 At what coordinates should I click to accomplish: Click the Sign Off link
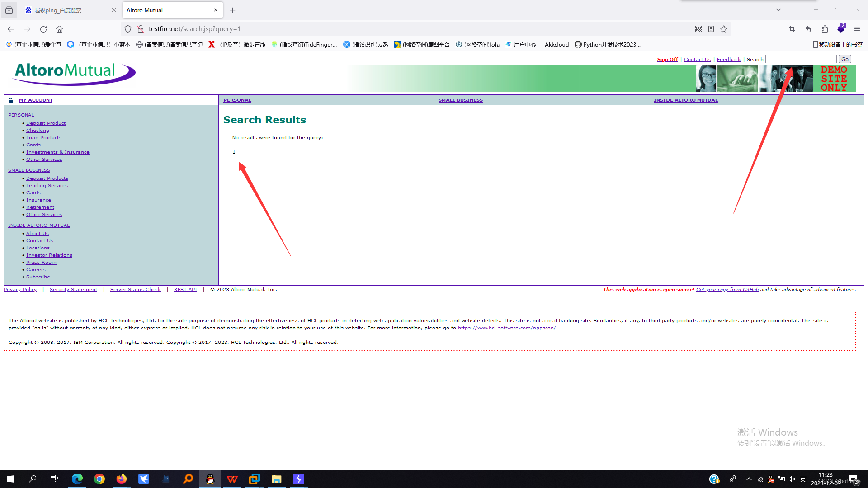[x=667, y=59]
